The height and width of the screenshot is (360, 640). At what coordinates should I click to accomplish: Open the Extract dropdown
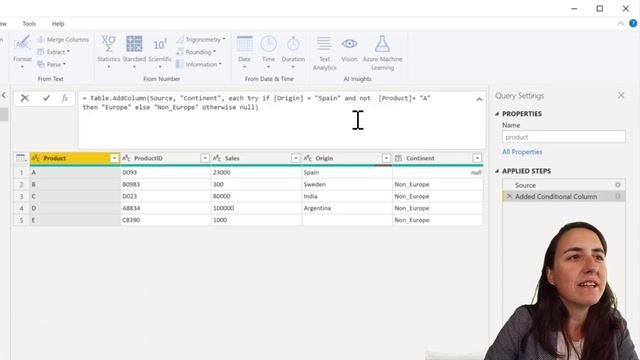coord(53,52)
